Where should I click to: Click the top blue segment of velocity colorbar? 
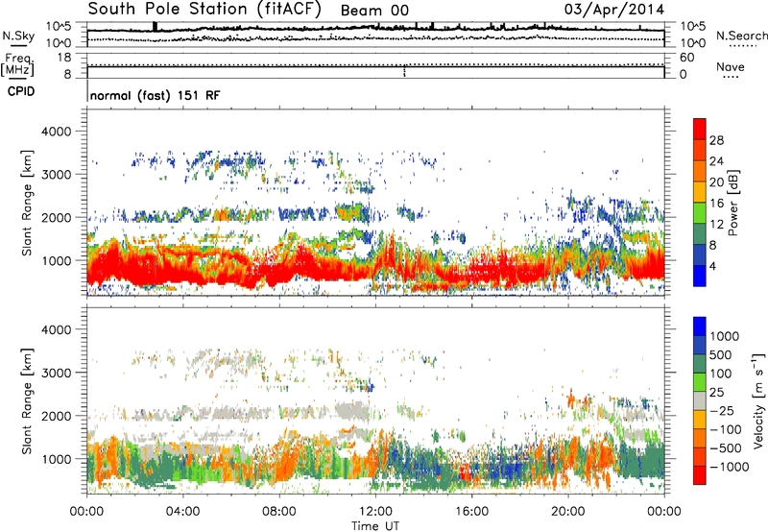(x=700, y=326)
